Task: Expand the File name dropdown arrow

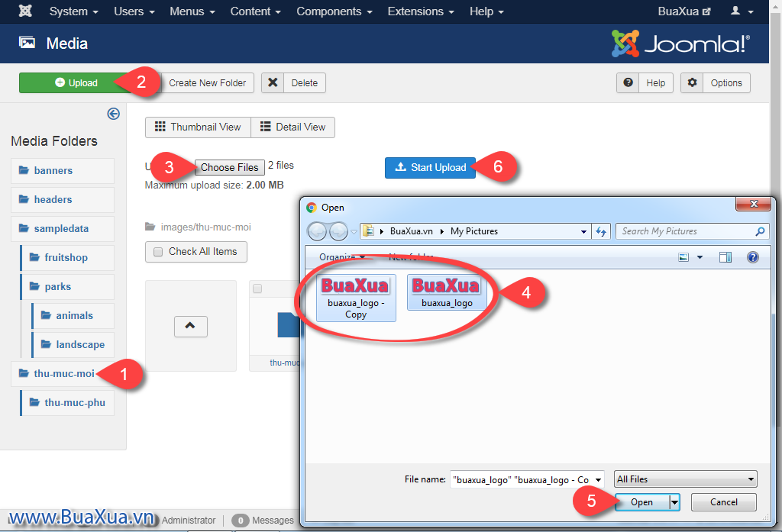Action: click(598, 479)
